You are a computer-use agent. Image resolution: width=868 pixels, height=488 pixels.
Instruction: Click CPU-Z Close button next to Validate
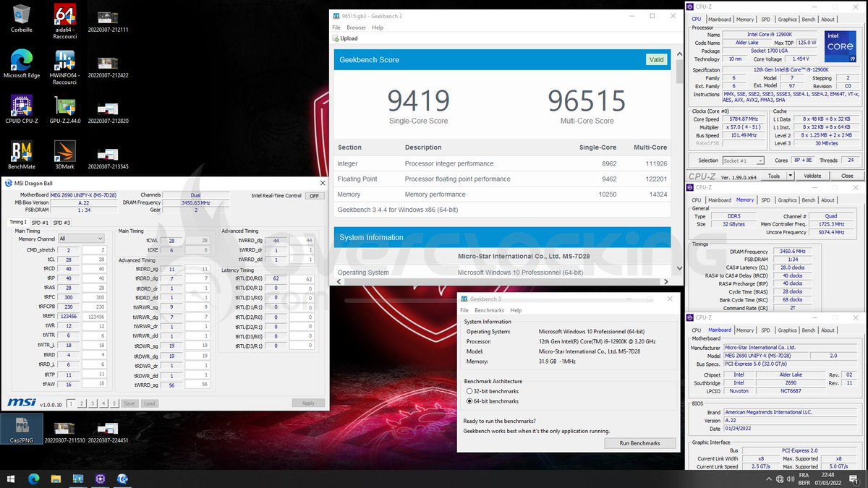click(847, 176)
